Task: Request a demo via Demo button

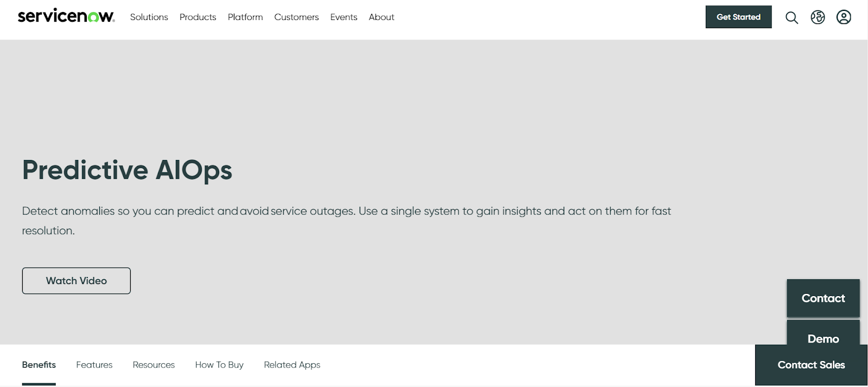Action: click(823, 333)
